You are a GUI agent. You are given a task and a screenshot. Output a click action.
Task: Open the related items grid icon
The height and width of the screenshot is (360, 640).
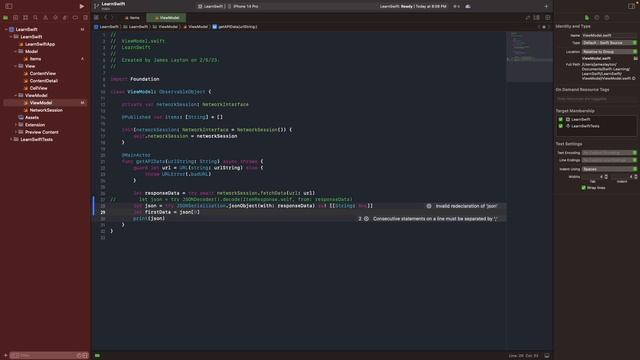point(96,18)
